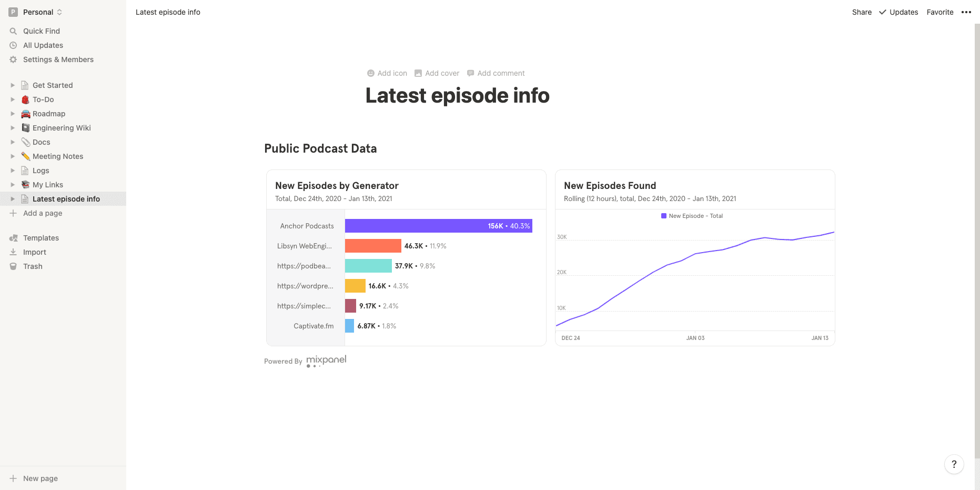Screen dimensions: 980x490
Task: Click the Add icon smiley button
Action: pyautogui.click(x=371, y=73)
